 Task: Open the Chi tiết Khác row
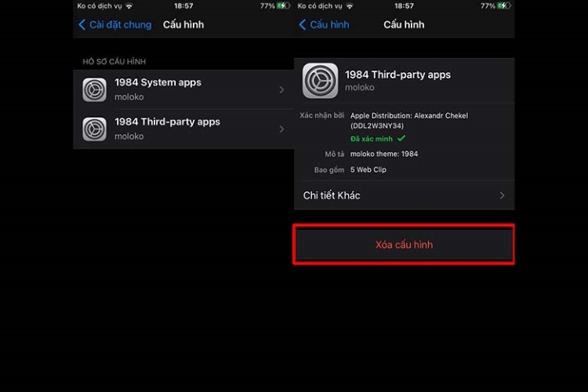pos(404,195)
